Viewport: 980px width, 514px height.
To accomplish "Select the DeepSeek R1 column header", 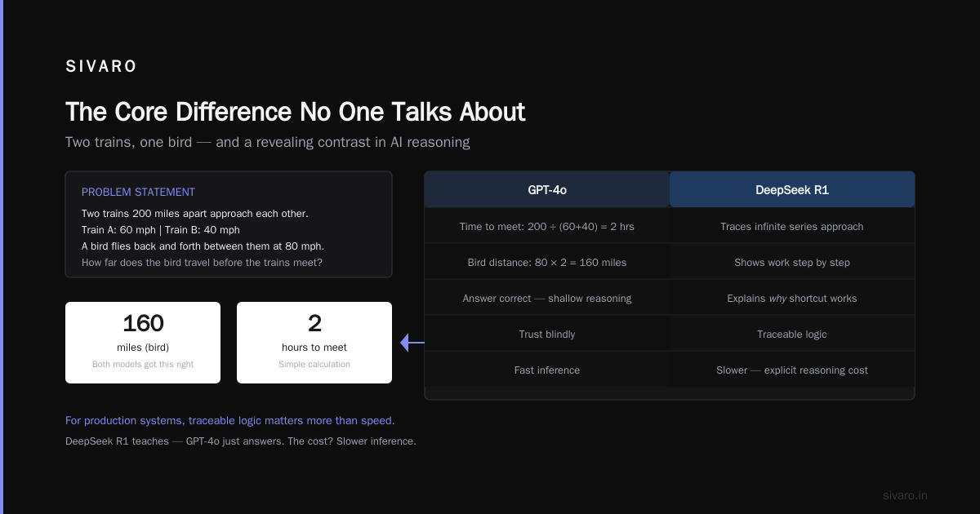I will pos(792,189).
